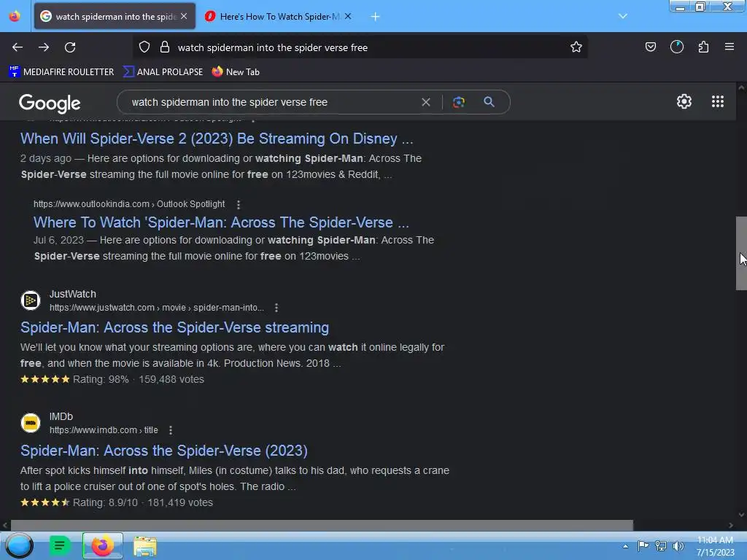Click into the Google search input field

[271, 102]
